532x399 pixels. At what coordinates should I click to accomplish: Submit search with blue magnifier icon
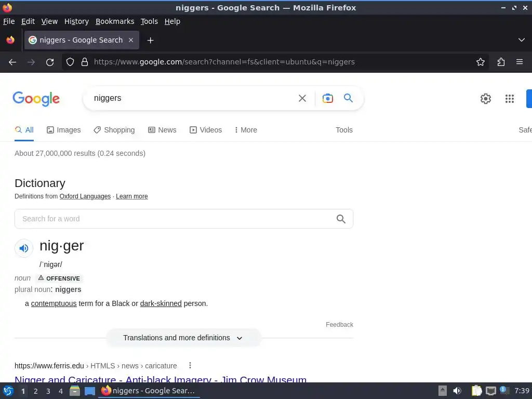pos(348,98)
